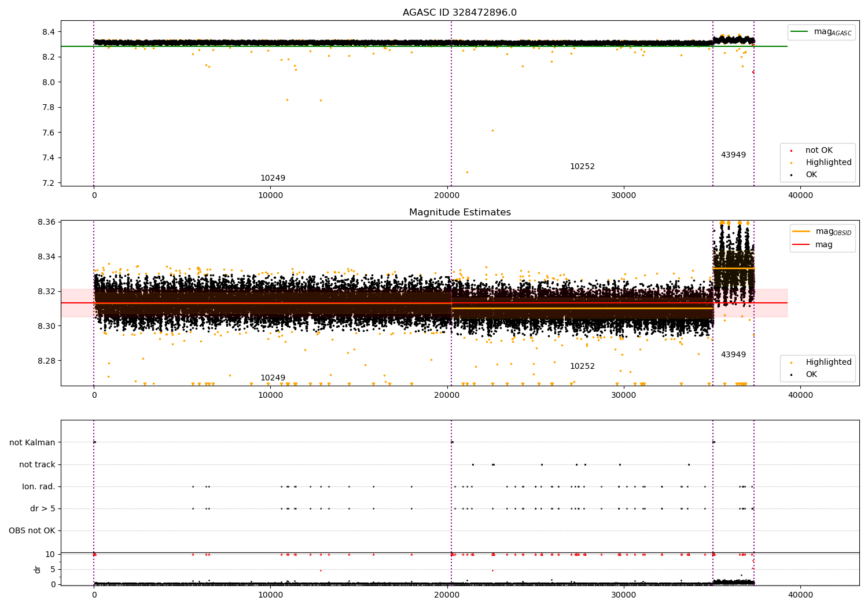Click the 'OBS not OK' axis label

pyautogui.click(x=32, y=530)
